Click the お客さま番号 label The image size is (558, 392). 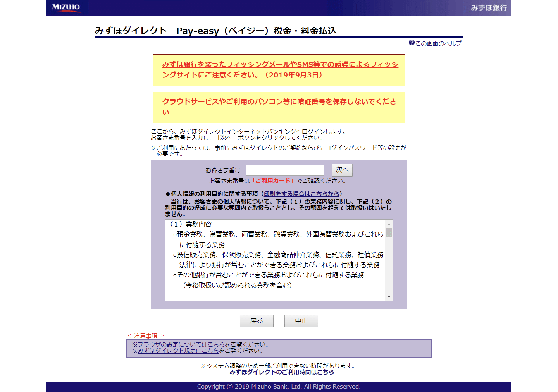tap(223, 170)
